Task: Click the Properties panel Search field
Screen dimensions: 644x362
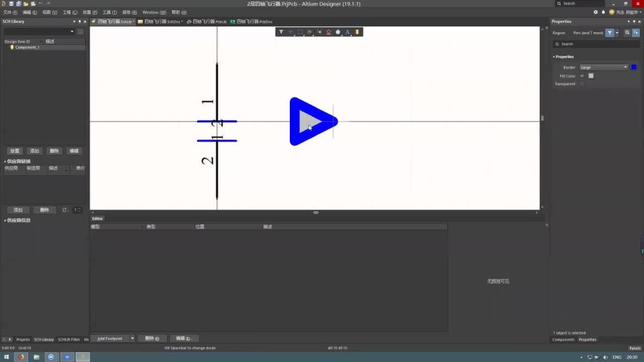Action: pos(596,44)
